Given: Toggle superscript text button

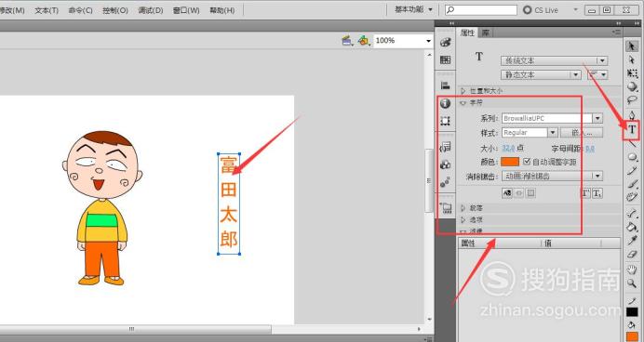Looking at the screenshot, I should pos(585,193).
